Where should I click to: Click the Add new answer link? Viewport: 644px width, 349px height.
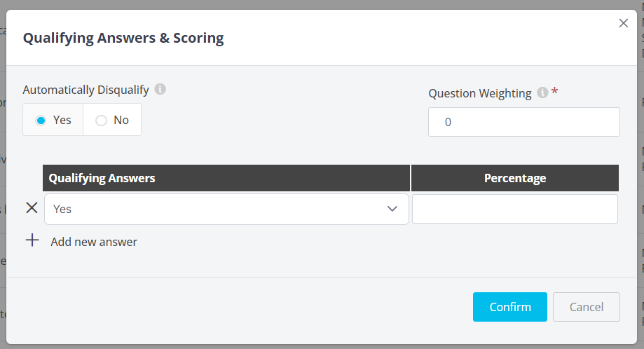point(94,242)
